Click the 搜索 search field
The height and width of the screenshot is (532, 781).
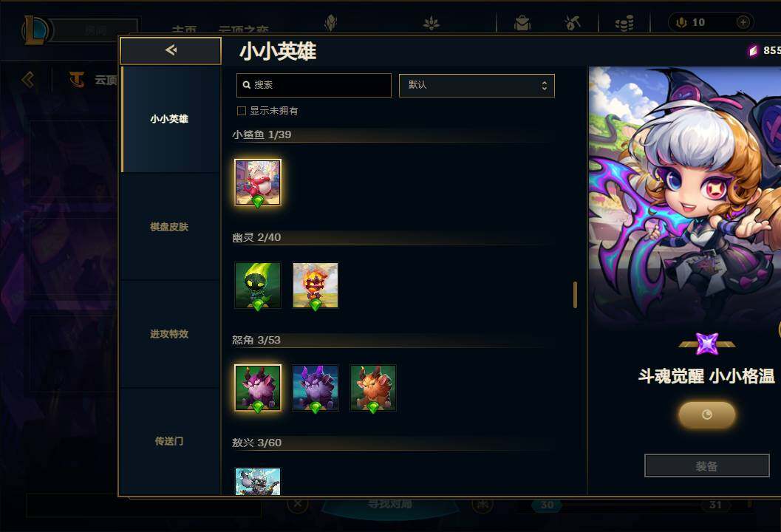[314, 85]
